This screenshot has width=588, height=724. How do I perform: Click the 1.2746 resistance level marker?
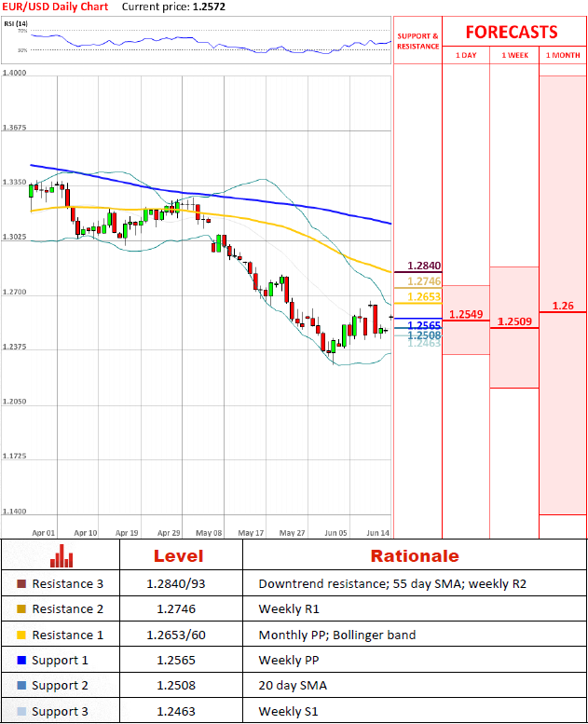pos(424,281)
